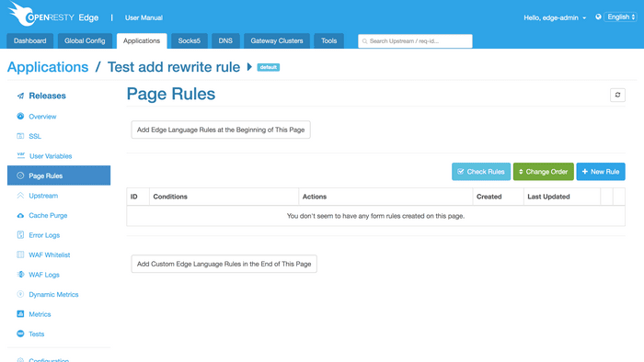
Task: Click the Check Rules button
Action: pos(481,172)
